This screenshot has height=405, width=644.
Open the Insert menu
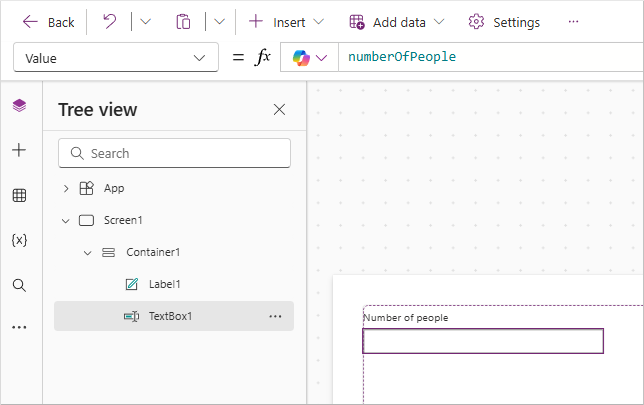(x=286, y=22)
